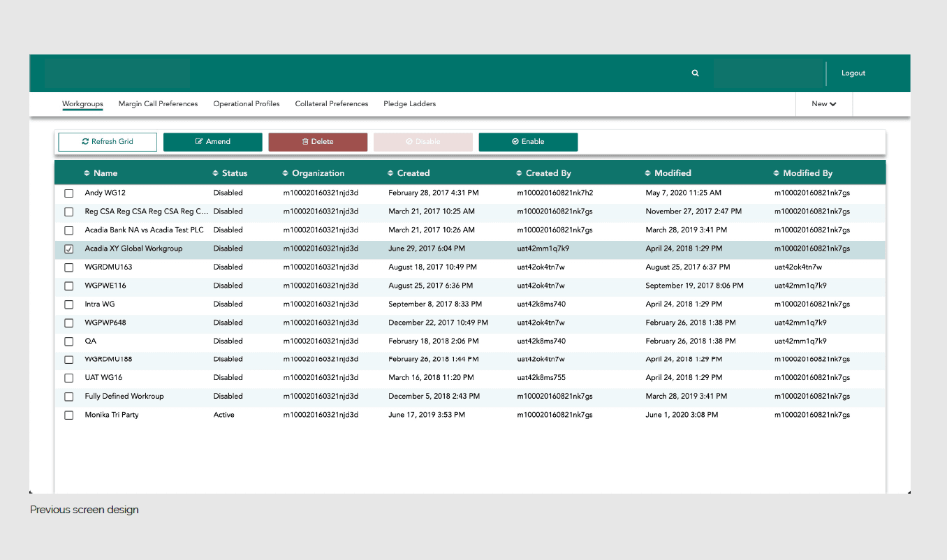Click sort icon beside Created By column
Screen dimensions: 947x560
(519, 173)
